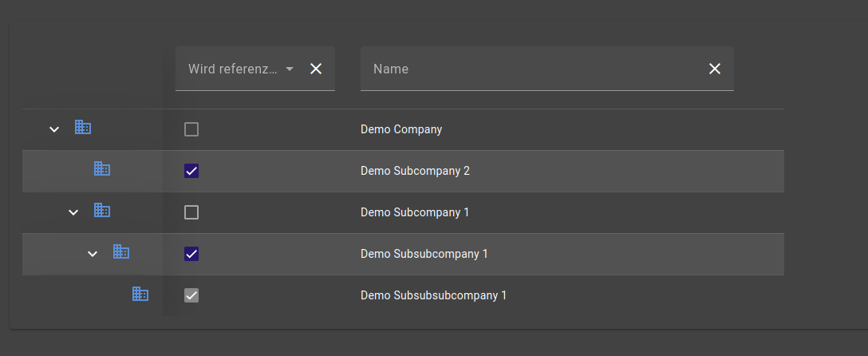Viewport: 868px width, 356px height.
Task: Select the Demo Company row name
Action: (x=401, y=129)
